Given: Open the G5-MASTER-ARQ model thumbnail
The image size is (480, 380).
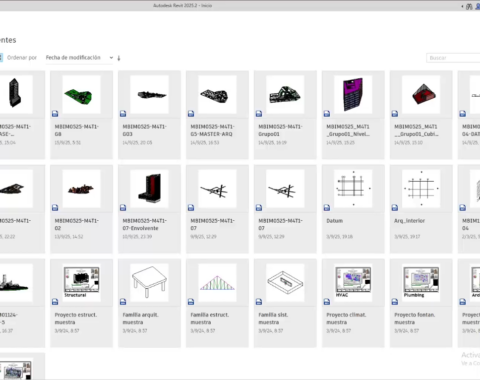Looking at the screenshot, I should (x=217, y=95).
